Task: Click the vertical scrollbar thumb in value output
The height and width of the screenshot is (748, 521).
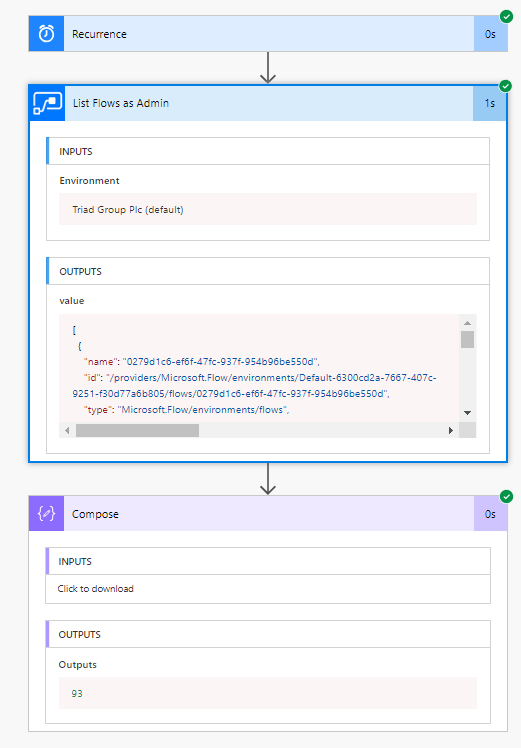Action: (x=468, y=339)
